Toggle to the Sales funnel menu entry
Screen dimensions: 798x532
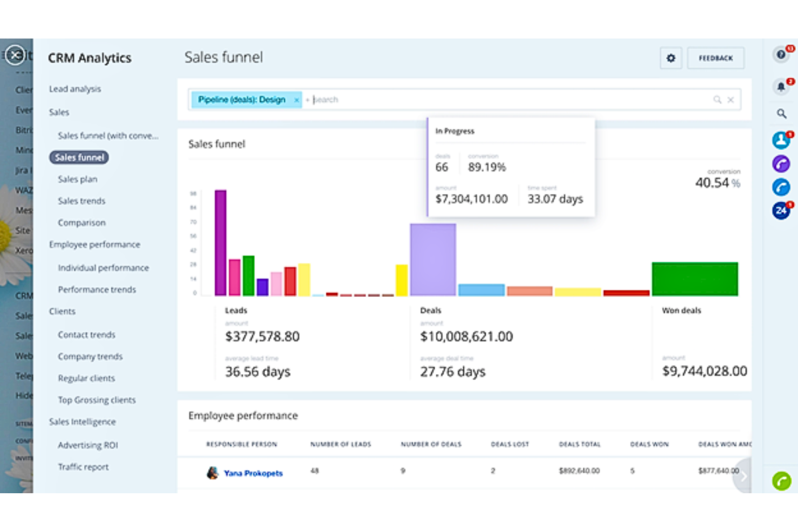coord(79,157)
